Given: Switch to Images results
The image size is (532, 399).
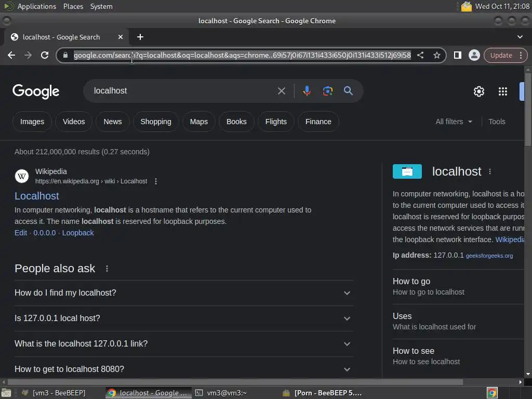Looking at the screenshot, I should pos(32,122).
